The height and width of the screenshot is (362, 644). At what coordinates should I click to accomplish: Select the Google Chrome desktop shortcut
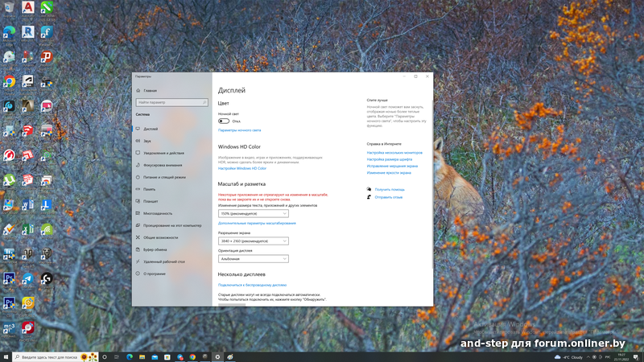pos(9,83)
